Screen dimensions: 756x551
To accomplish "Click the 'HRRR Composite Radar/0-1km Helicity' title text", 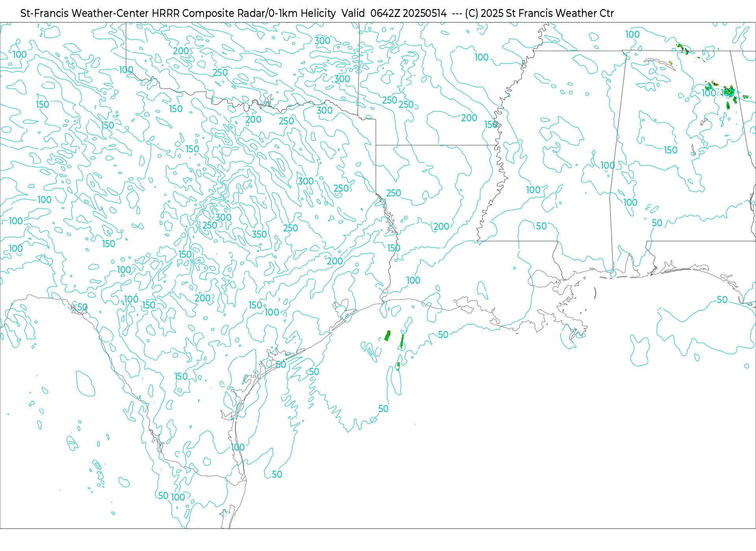I will coord(244,13).
